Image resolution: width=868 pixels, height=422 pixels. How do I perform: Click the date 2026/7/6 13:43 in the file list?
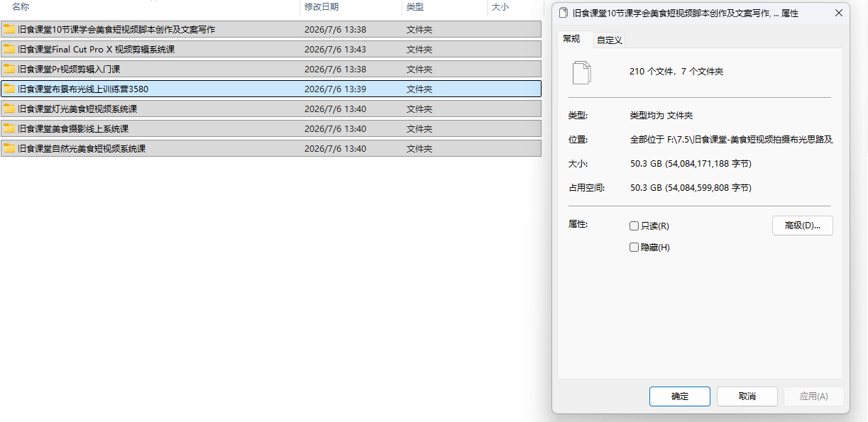pos(335,50)
